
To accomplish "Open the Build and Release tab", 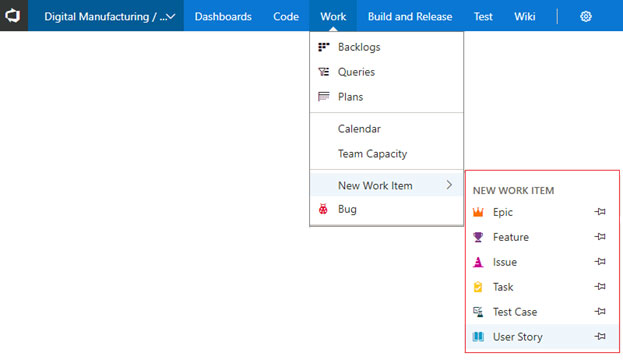I will 410,16.
